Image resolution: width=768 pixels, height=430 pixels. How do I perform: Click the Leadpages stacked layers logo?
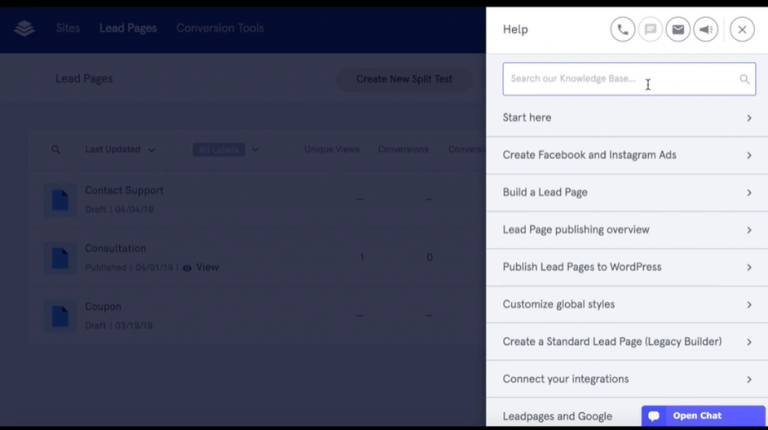(x=24, y=28)
